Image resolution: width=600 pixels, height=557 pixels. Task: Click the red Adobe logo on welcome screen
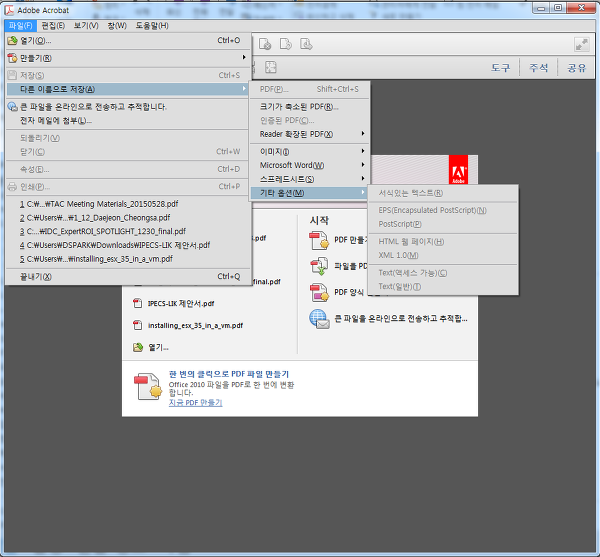458,169
